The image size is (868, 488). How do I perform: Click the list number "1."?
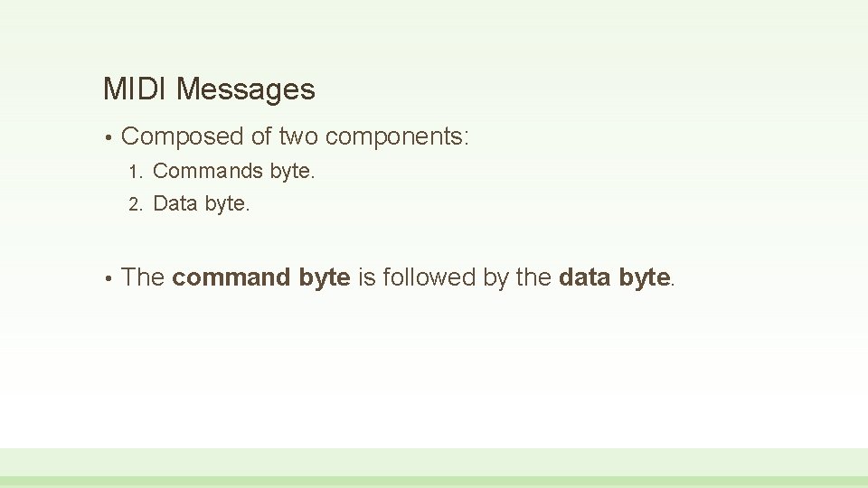tap(136, 172)
